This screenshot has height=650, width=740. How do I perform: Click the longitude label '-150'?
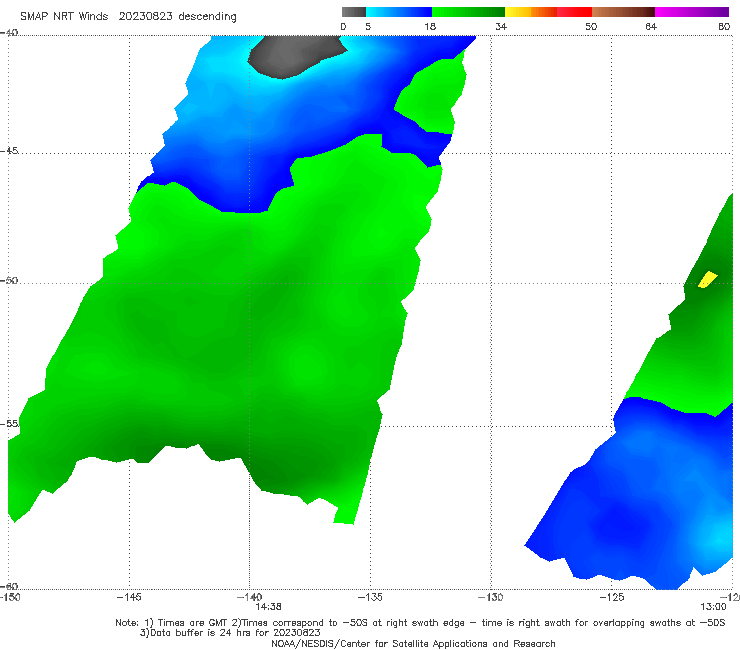10,597
